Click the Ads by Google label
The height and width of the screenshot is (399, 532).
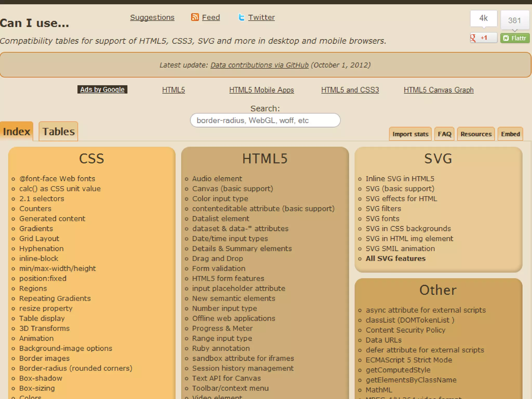(x=102, y=89)
